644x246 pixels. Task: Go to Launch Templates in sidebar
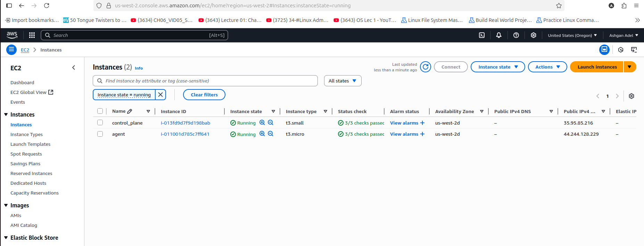coord(30,144)
